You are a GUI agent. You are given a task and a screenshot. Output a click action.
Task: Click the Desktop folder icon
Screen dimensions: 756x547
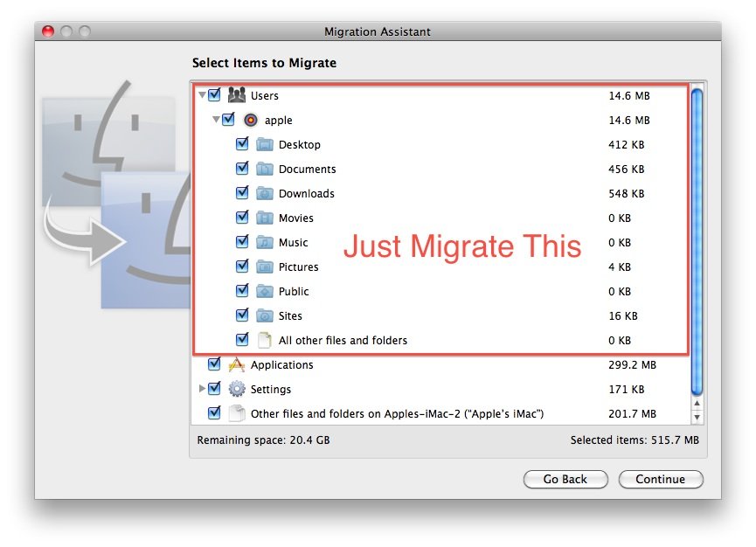[x=265, y=144]
